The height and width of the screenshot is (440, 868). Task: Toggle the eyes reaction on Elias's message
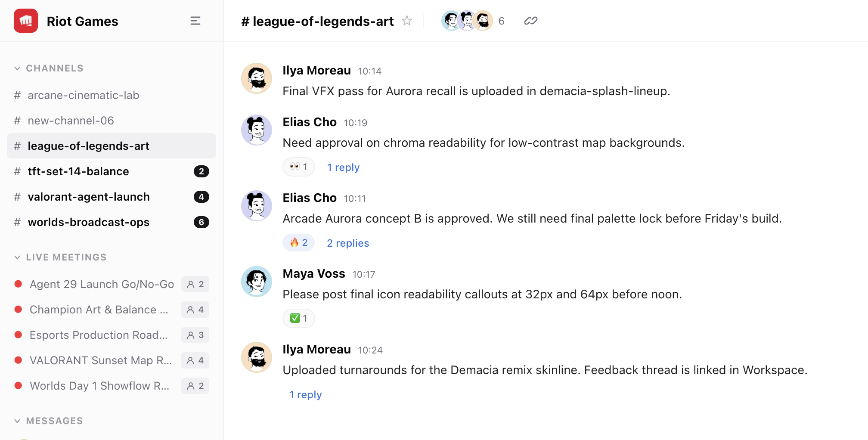(298, 167)
